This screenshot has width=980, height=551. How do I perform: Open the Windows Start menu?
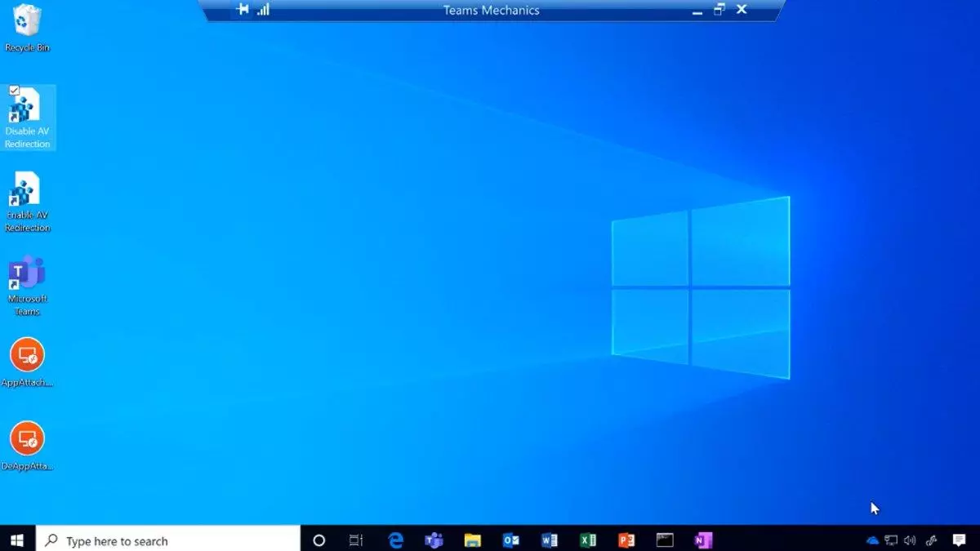(x=17, y=540)
